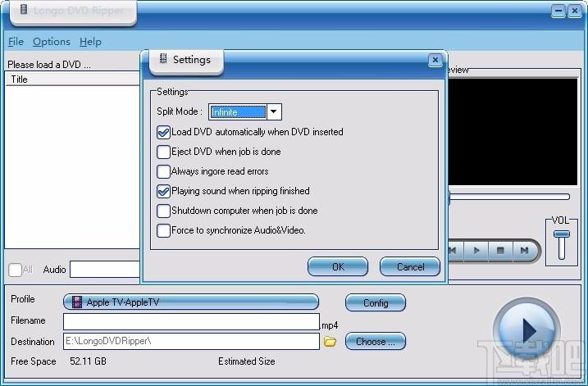588x386 pixels.
Task: Minimize the Longo DVD Ripper window
Action: point(558,11)
